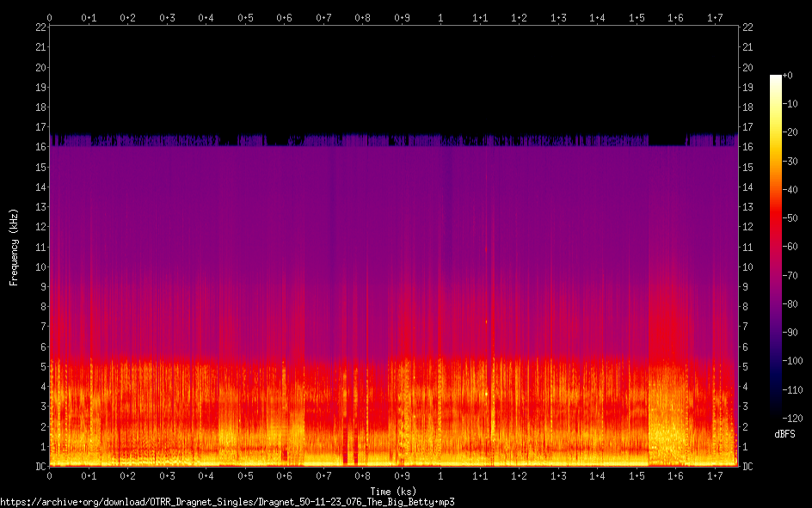This screenshot has height=508, width=812.
Task: Select the 1.7 tick on bottom time axis
Action: (x=715, y=476)
